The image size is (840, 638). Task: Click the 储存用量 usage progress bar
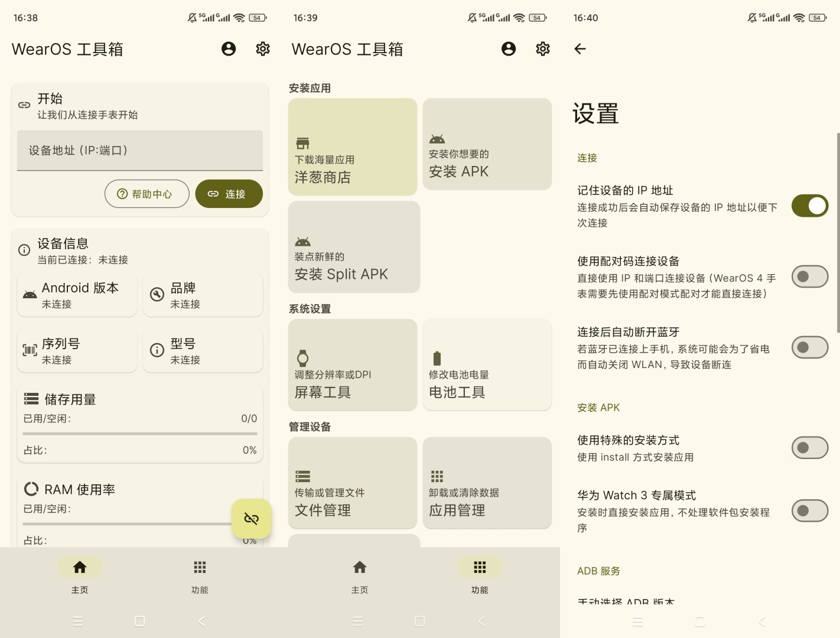click(139, 434)
